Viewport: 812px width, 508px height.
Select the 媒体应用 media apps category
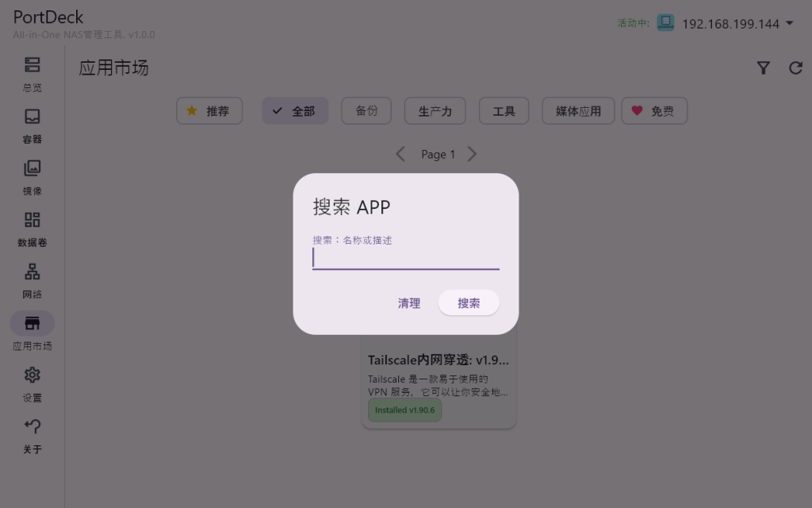click(578, 111)
